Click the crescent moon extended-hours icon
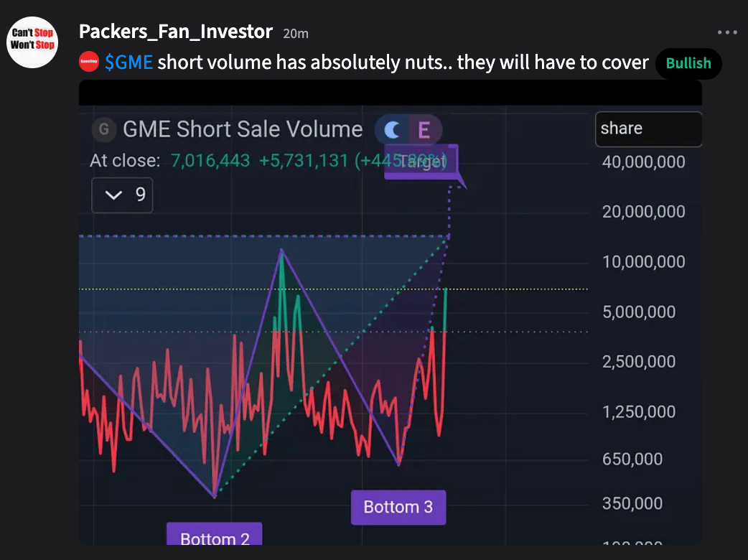748x560 pixels. pos(392,130)
